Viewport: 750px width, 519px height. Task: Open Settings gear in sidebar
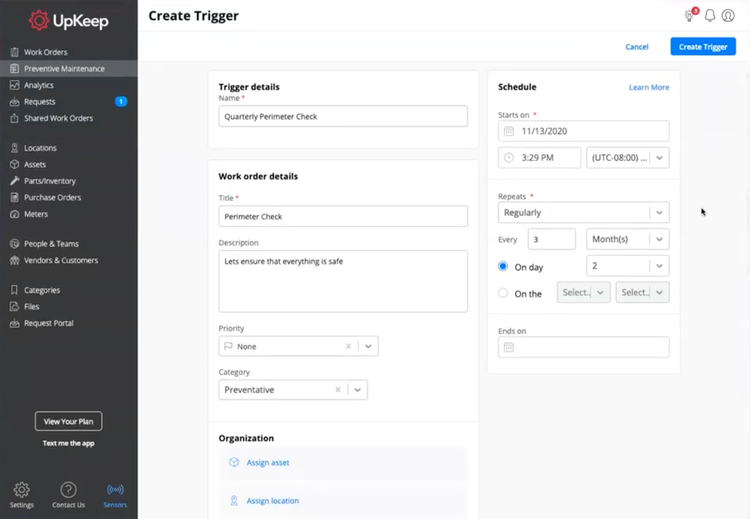[21, 490]
